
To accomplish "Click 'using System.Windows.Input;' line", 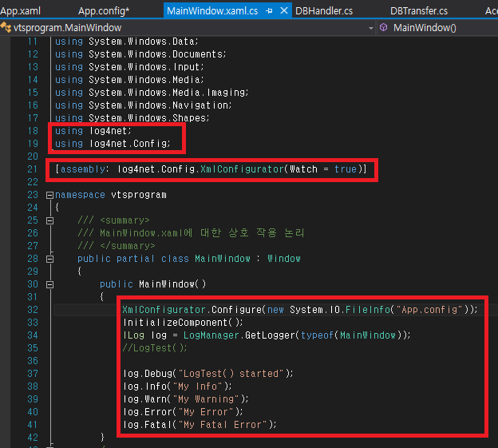I will [x=129, y=67].
